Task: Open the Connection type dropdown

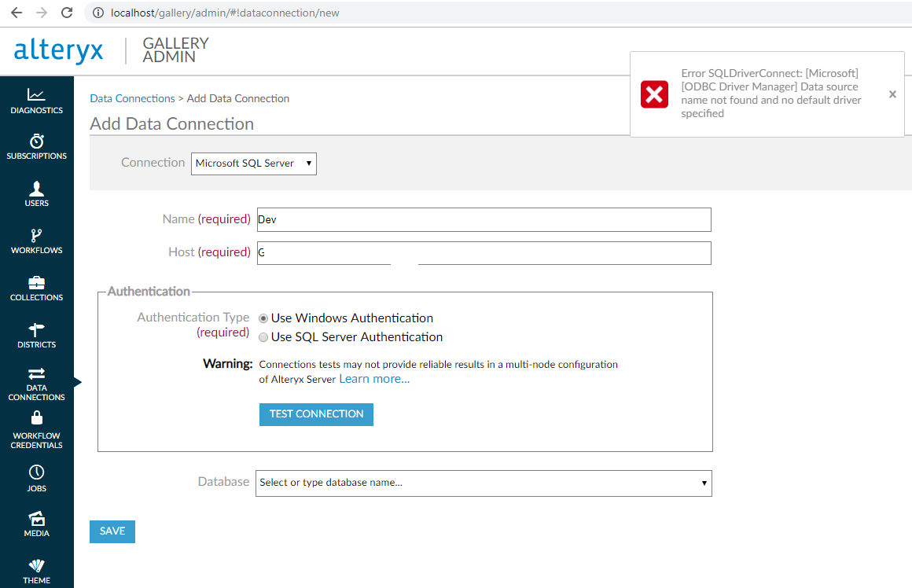Action: pos(253,164)
